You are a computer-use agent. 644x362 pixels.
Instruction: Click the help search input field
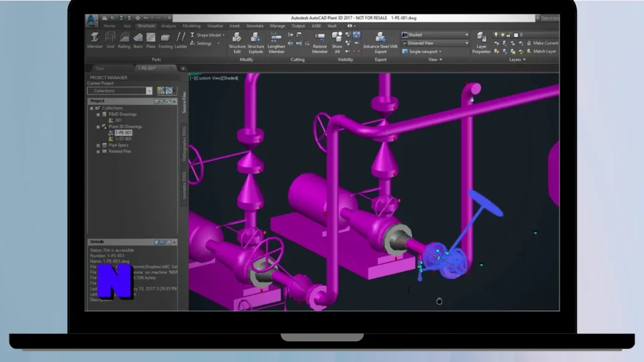coord(549,18)
